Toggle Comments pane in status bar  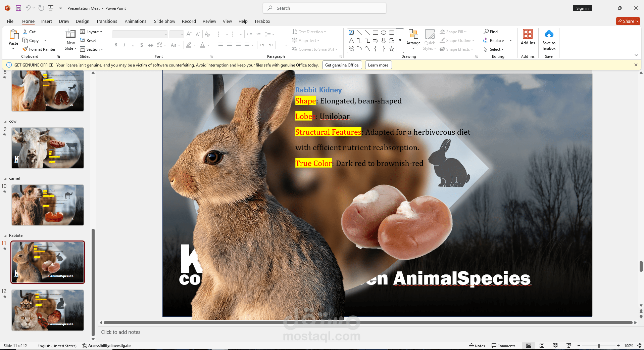(503, 346)
